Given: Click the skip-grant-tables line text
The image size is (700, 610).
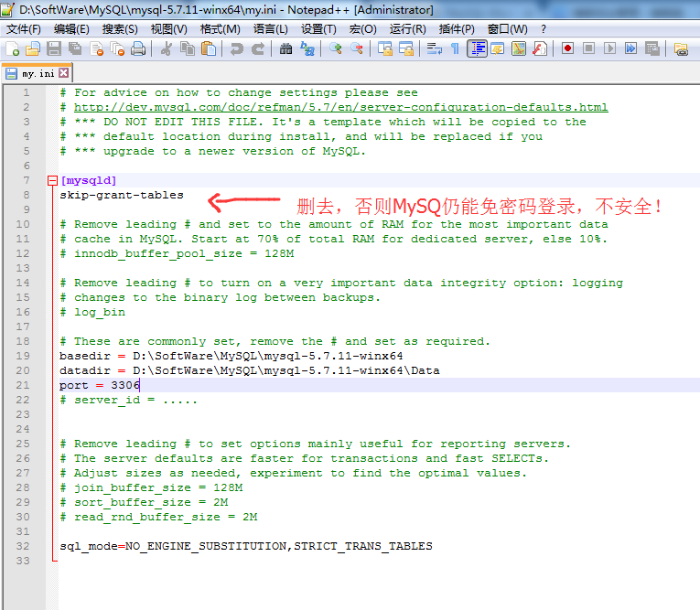Looking at the screenshot, I should coord(122,195).
